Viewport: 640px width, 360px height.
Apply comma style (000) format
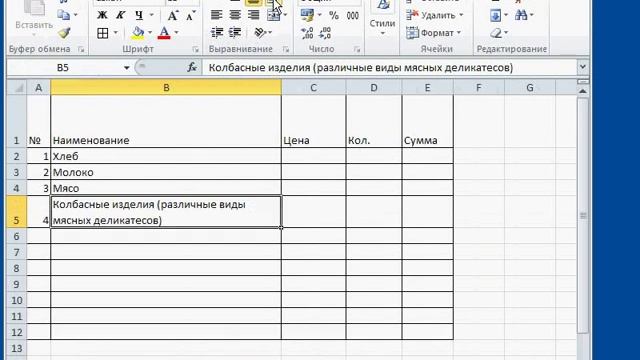[x=353, y=16]
